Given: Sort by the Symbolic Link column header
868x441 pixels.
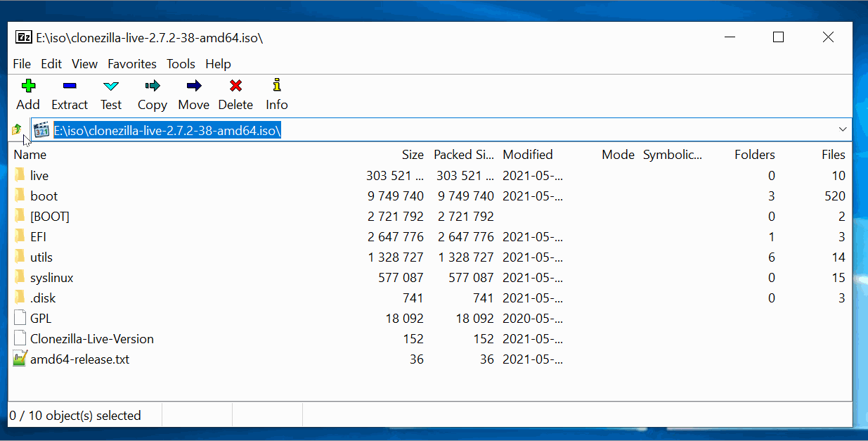Looking at the screenshot, I should 673,155.
